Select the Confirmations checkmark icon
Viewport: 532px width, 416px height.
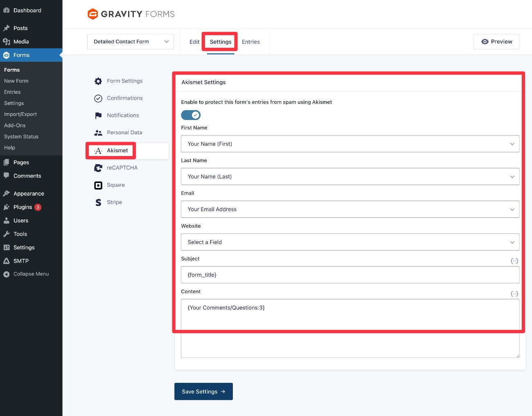(x=98, y=98)
